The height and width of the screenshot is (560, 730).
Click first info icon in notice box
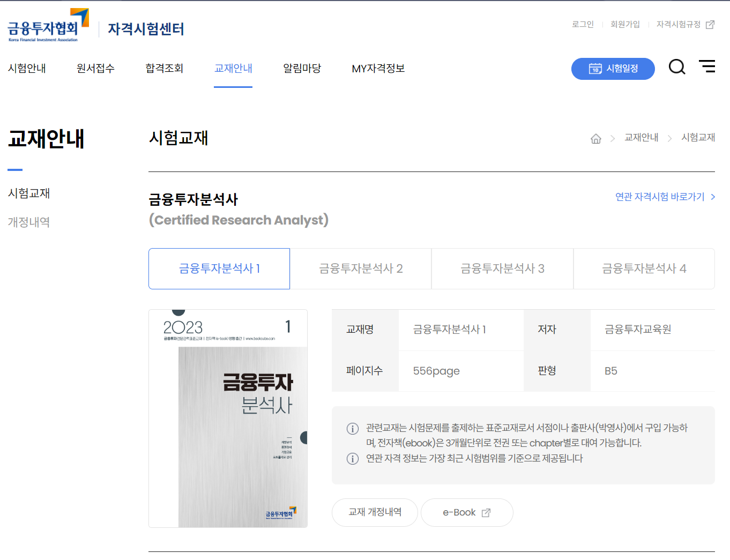coord(353,429)
